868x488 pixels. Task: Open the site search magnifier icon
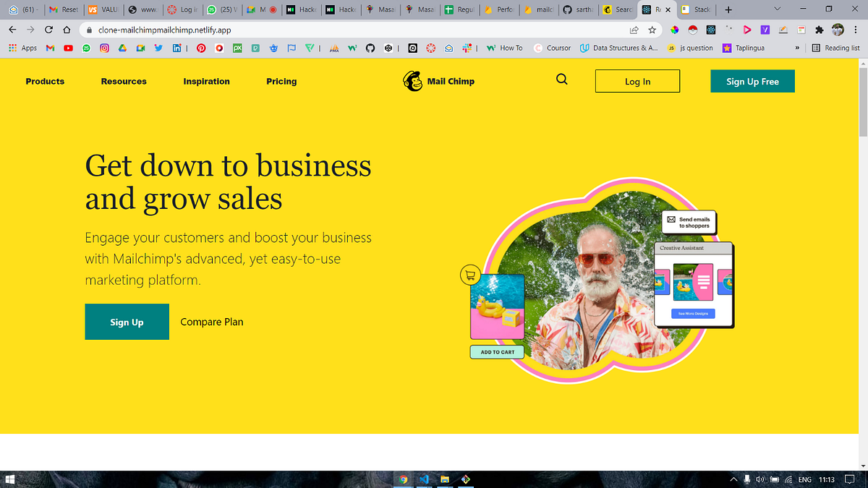coord(561,80)
